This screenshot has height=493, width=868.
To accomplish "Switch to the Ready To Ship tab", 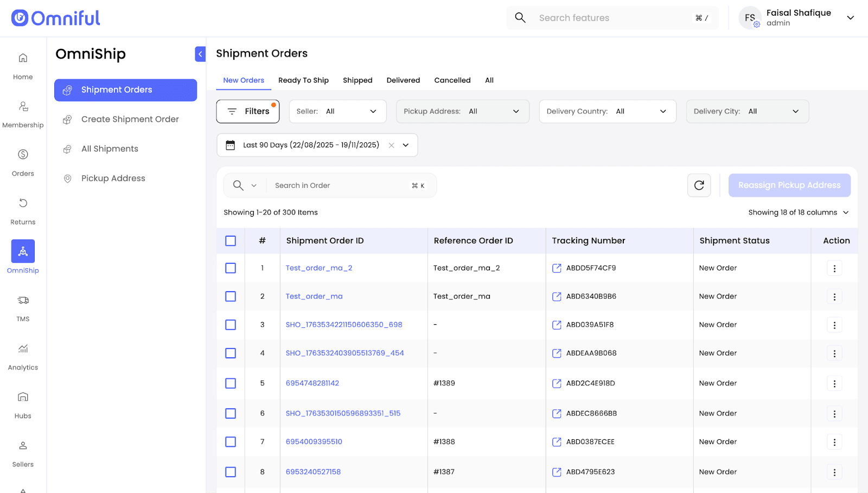I will tap(303, 80).
